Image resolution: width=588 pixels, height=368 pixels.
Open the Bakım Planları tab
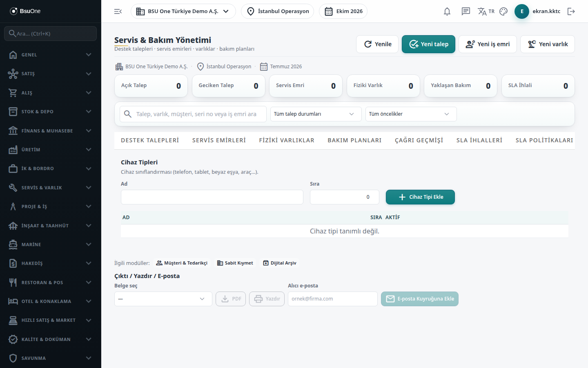click(354, 140)
